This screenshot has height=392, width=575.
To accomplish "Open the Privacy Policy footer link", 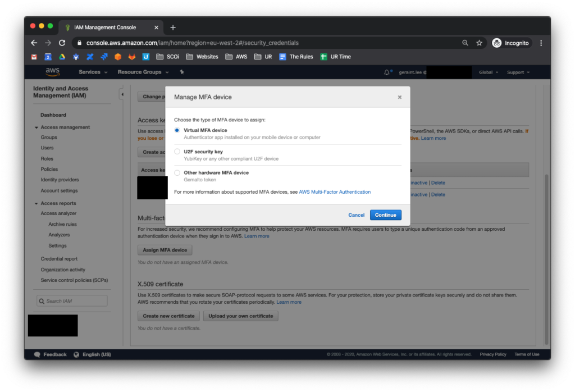I will tap(493, 354).
